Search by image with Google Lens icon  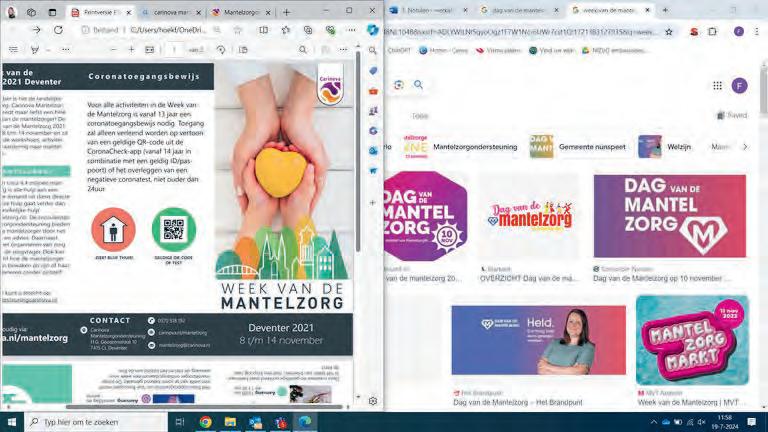(x=399, y=85)
